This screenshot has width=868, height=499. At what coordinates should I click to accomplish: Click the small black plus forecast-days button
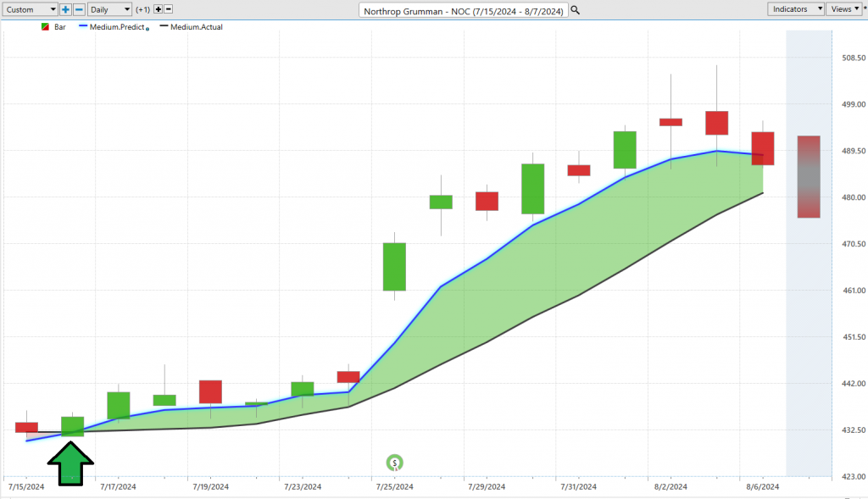point(159,9)
